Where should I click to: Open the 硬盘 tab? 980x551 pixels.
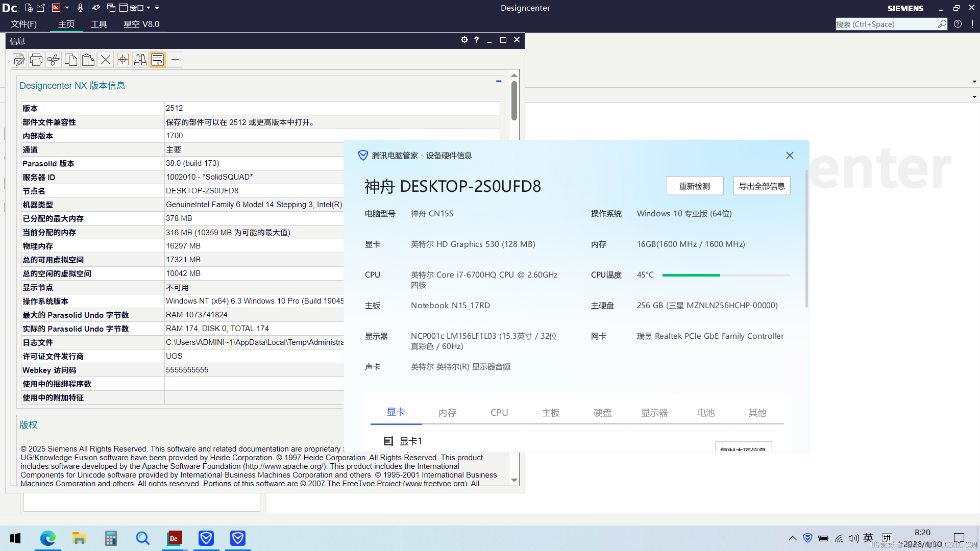pos(603,412)
